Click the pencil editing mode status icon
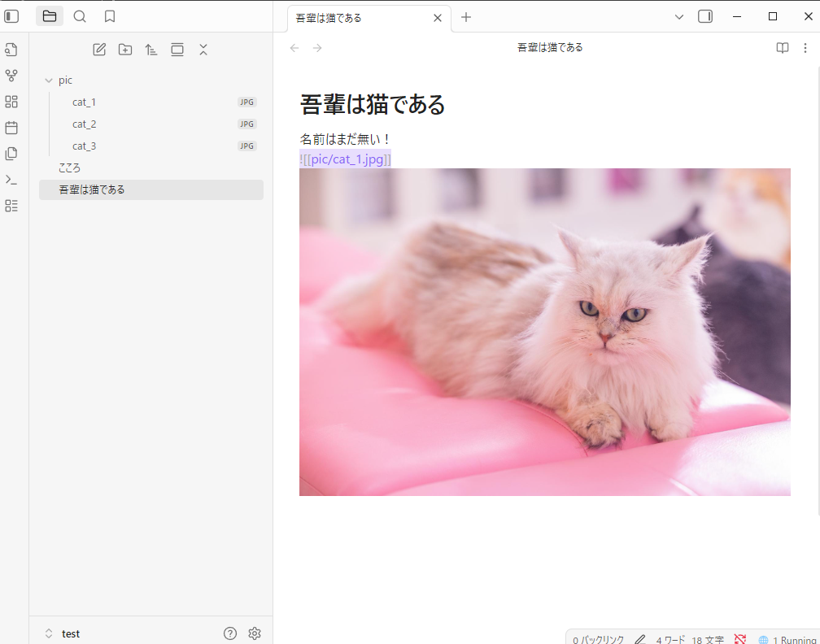820x644 pixels. (639, 639)
